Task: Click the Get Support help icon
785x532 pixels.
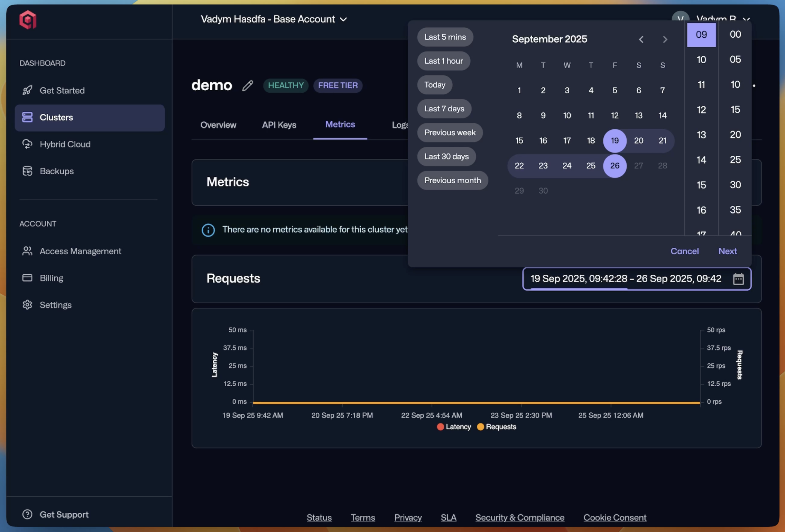Action: click(27, 514)
